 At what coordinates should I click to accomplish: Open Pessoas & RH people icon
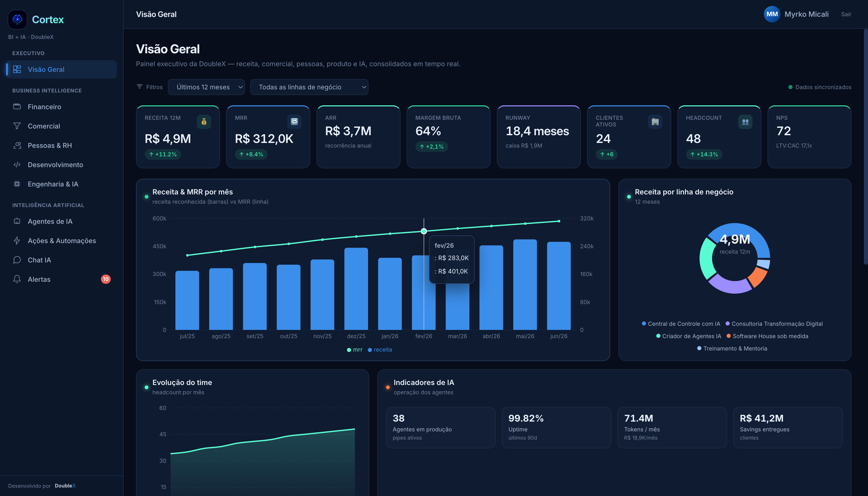[17, 146]
